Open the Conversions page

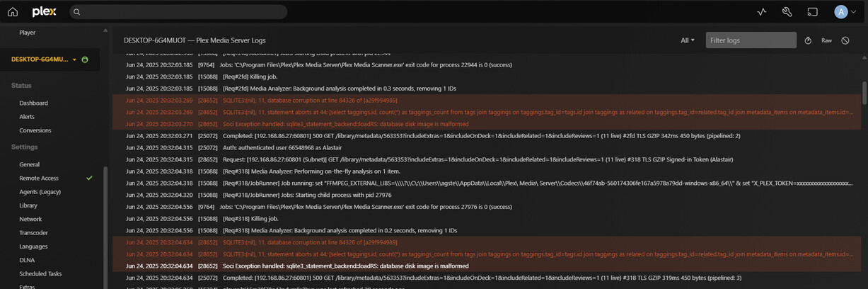[35, 130]
